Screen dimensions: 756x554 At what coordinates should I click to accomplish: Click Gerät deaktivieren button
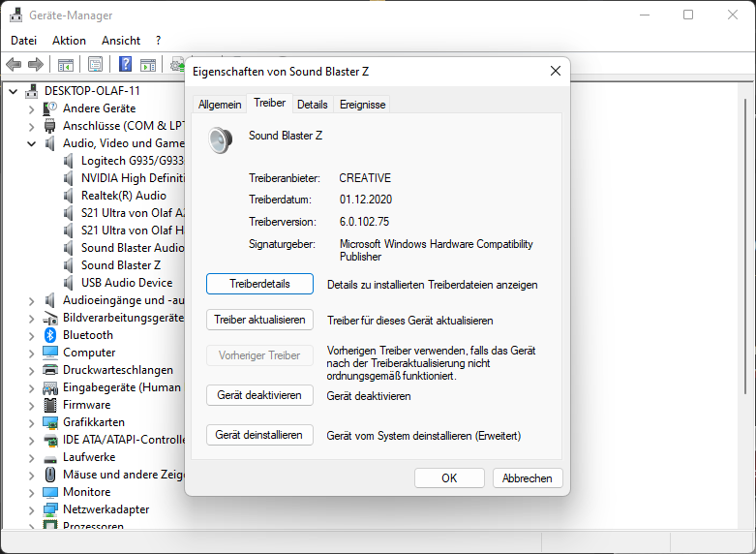[259, 395]
